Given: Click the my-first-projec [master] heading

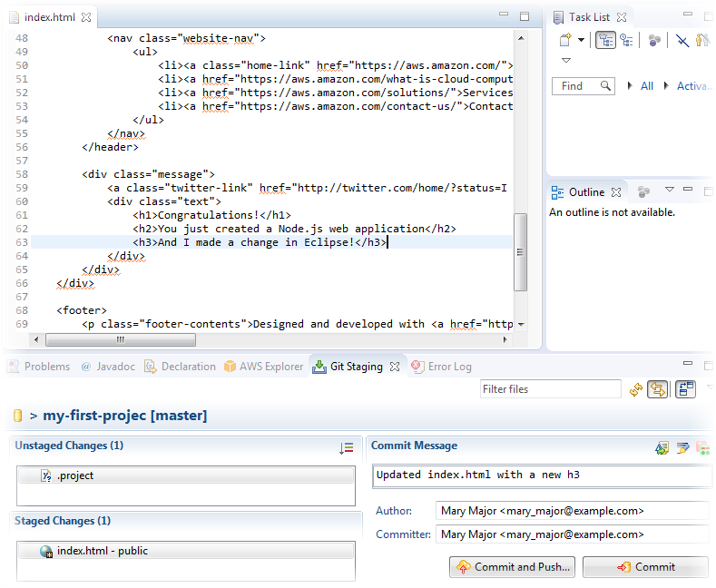Looking at the screenshot, I should tap(124, 416).
